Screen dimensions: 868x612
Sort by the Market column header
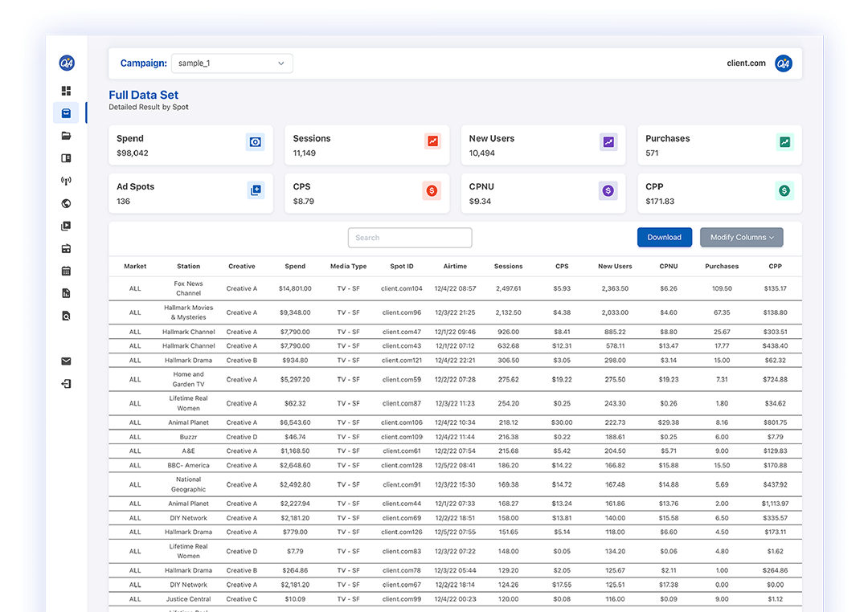(135, 266)
